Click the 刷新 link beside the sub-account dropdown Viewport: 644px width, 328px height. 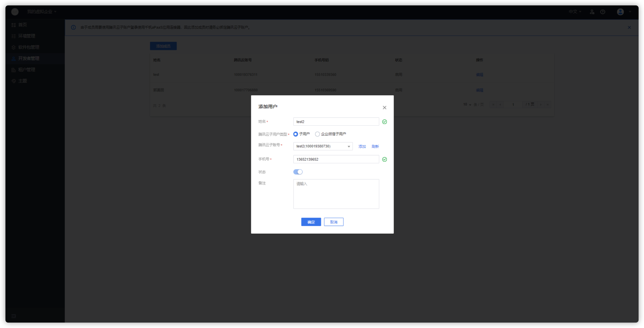click(375, 147)
